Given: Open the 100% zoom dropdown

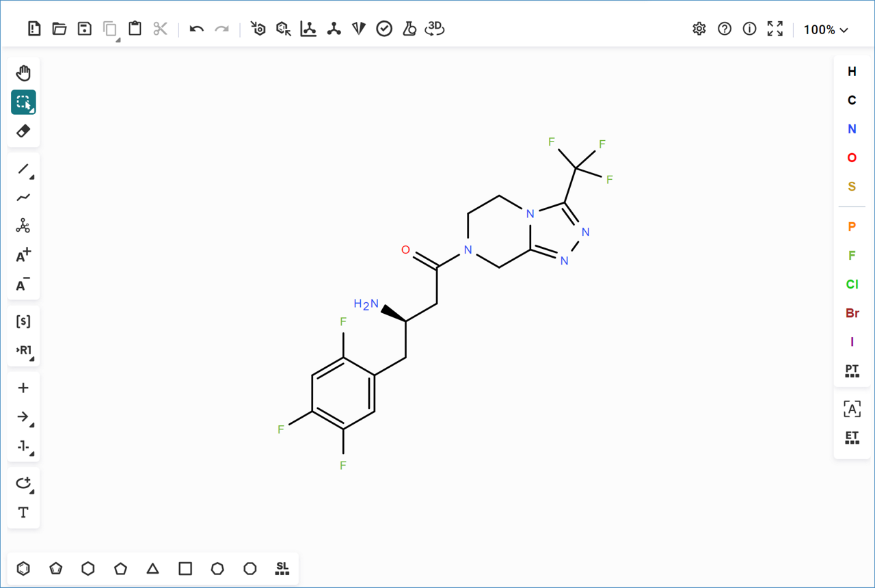Looking at the screenshot, I should point(826,29).
